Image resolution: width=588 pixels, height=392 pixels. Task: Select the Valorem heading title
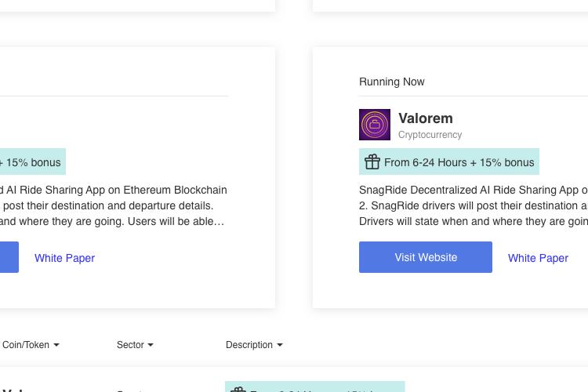click(426, 118)
